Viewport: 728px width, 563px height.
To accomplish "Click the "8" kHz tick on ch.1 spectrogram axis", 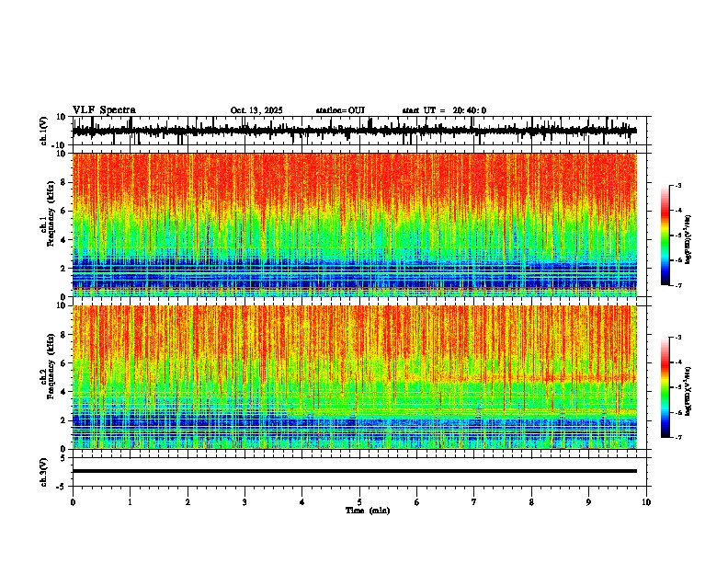I will coord(63,182).
